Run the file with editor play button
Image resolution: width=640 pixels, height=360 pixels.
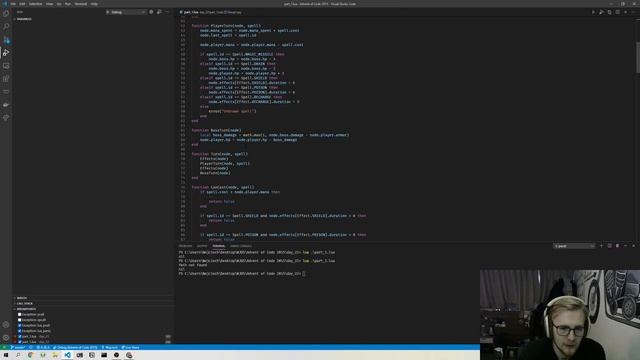click(x=593, y=12)
